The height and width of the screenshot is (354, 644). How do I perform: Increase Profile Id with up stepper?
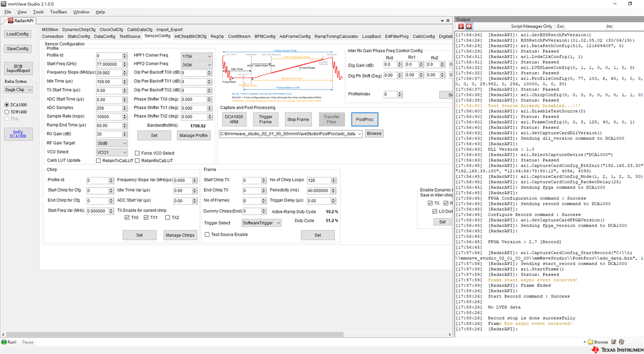coord(125,54)
